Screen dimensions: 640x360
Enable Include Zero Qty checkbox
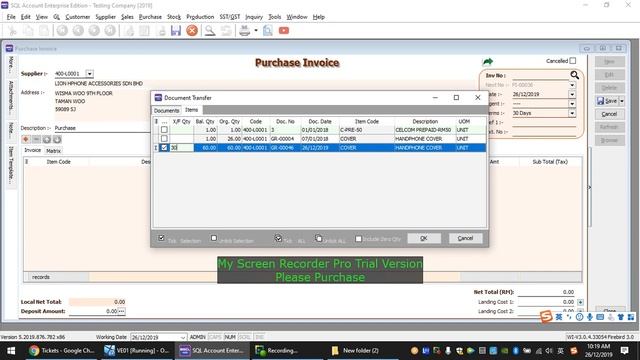pos(358,239)
